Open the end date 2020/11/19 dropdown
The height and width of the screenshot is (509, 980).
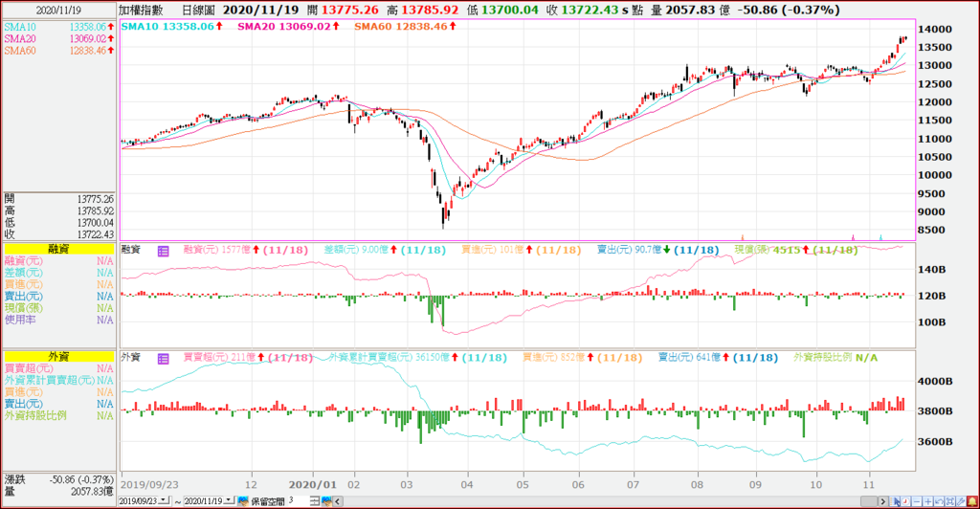point(230,500)
